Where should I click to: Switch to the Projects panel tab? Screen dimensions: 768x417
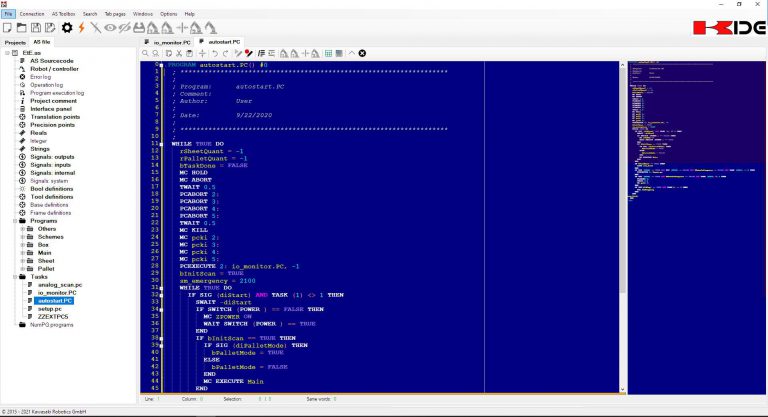(x=15, y=43)
